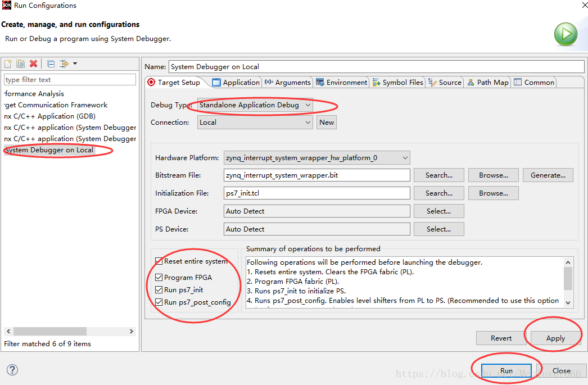
Task: Open the filter launch configurations menu arrow
Action: pos(75,64)
